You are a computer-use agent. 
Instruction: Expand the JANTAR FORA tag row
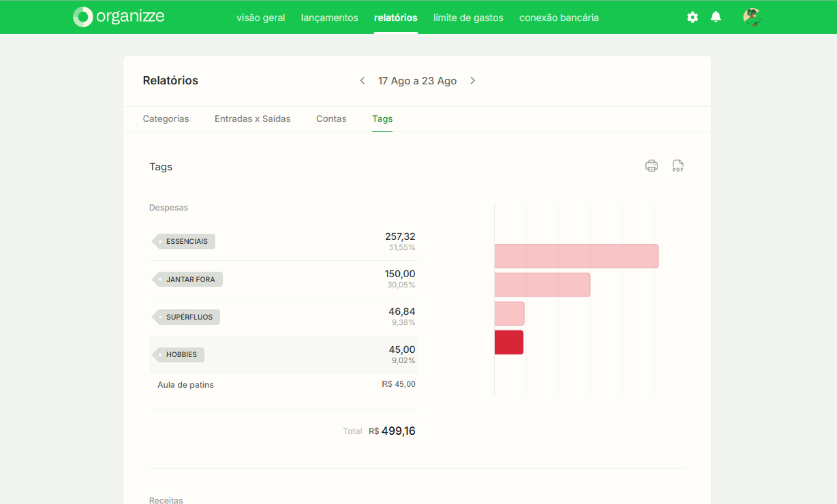pyautogui.click(x=283, y=279)
